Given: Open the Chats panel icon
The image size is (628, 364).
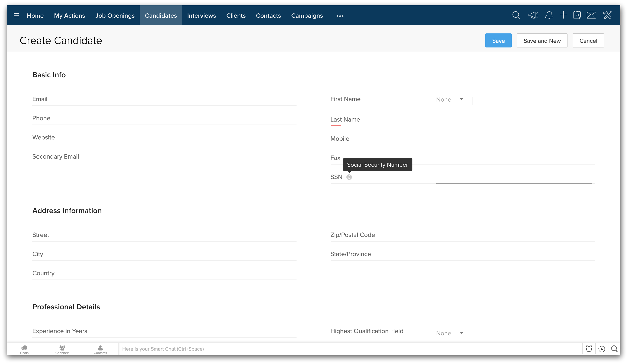Looking at the screenshot, I should (24, 349).
